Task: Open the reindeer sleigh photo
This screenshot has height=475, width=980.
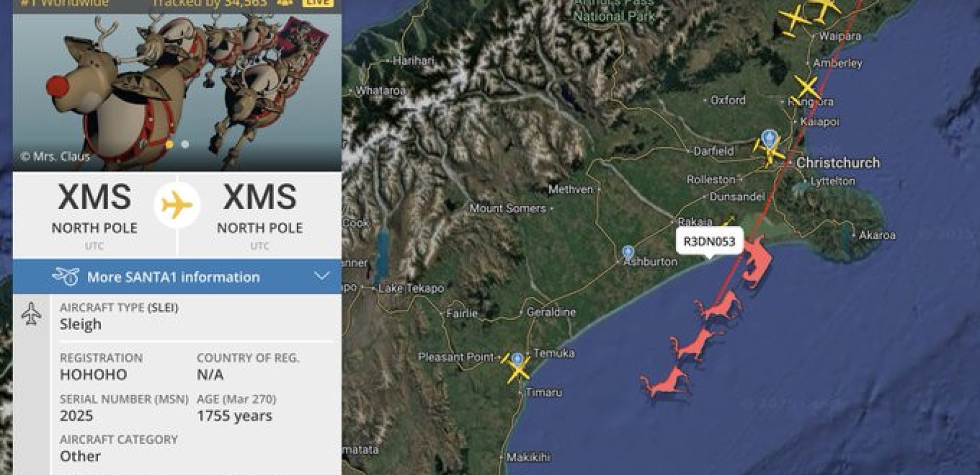Action: [x=177, y=89]
